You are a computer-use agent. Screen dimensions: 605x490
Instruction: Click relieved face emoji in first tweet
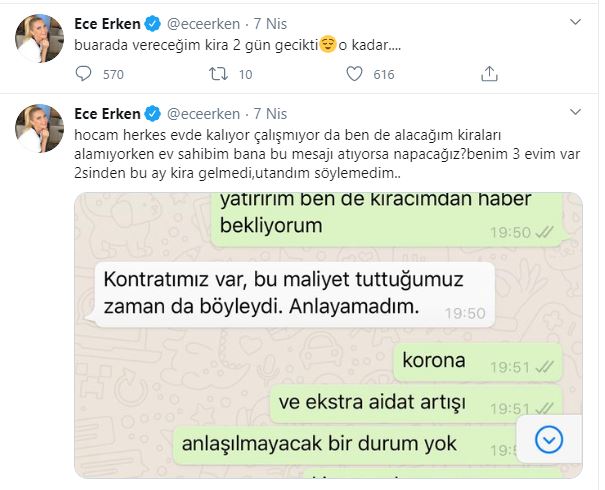(328, 45)
